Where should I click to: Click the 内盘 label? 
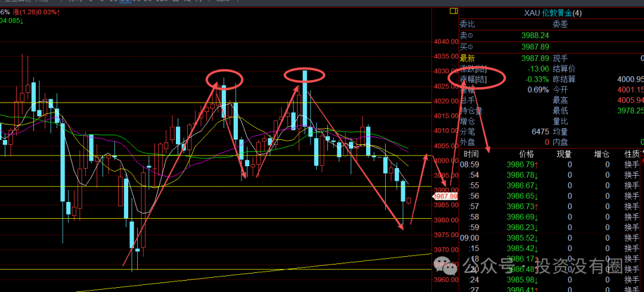560,142
